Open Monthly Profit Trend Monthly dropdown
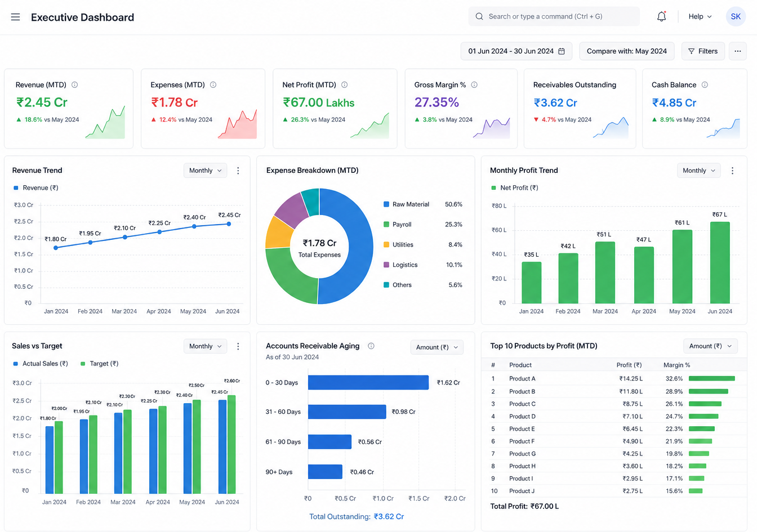This screenshot has height=532, width=757. [699, 171]
